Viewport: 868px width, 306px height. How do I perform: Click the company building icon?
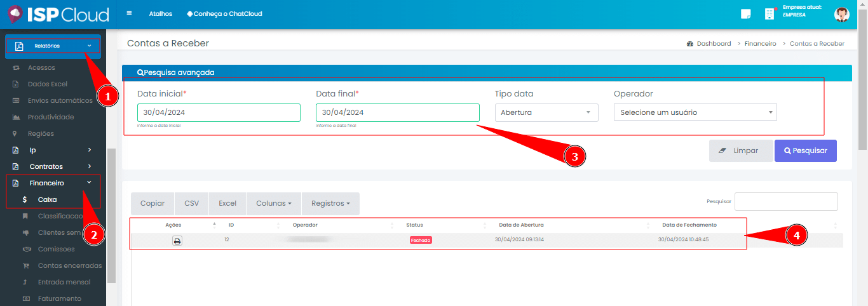point(770,14)
